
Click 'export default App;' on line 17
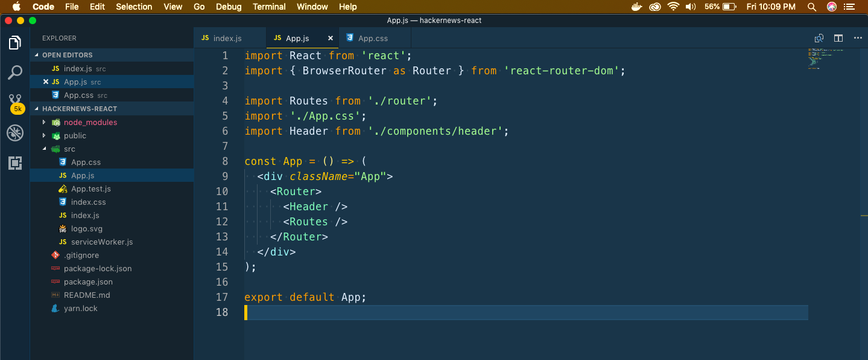pos(305,297)
